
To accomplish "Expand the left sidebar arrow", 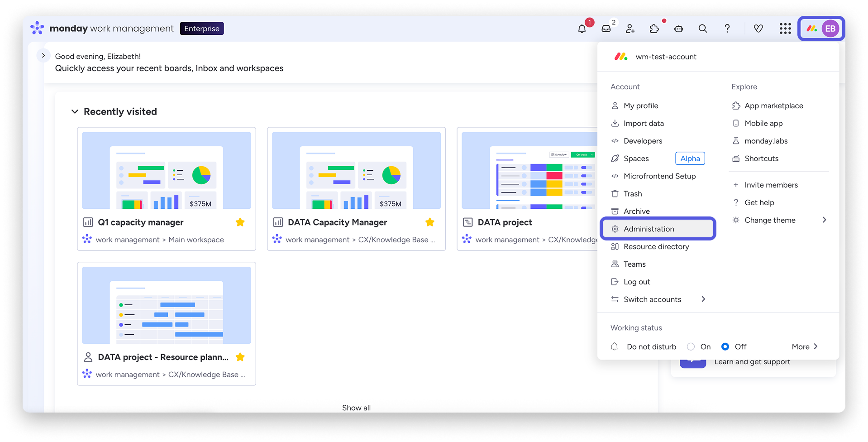I will point(43,55).
